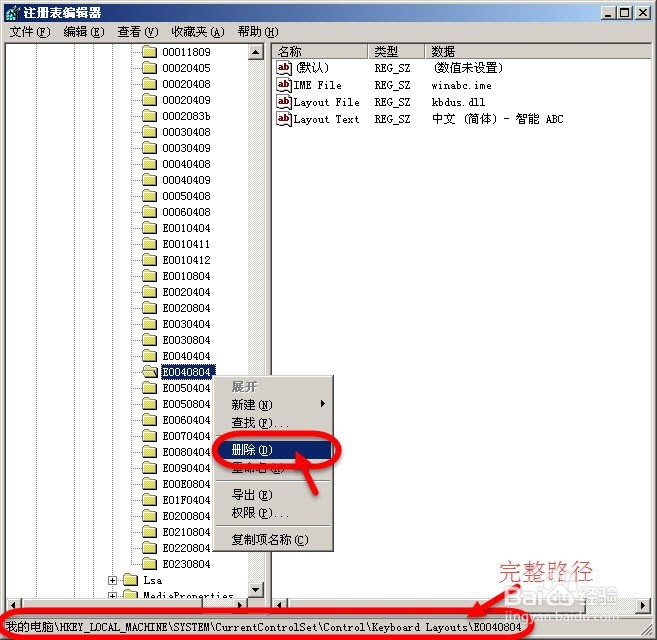The width and height of the screenshot is (657, 640).
Task: Click the folder icon next to E0040404
Action: click(x=149, y=356)
